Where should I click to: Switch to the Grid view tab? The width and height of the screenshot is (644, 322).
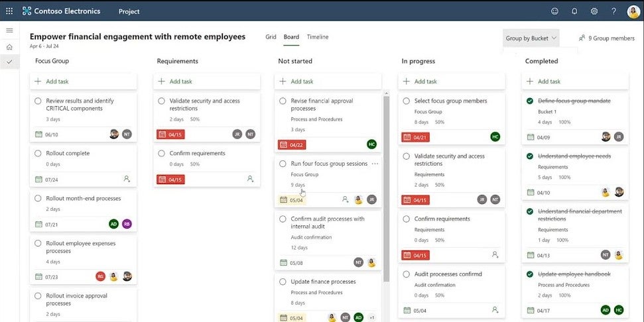coord(271,37)
